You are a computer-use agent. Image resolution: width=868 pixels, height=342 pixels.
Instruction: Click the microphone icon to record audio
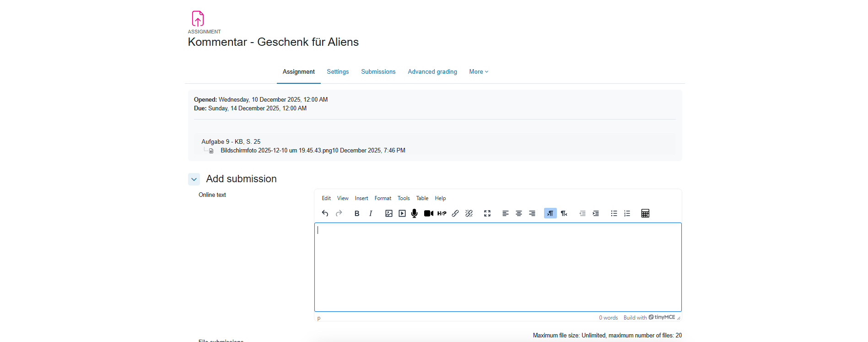pyautogui.click(x=415, y=213)
